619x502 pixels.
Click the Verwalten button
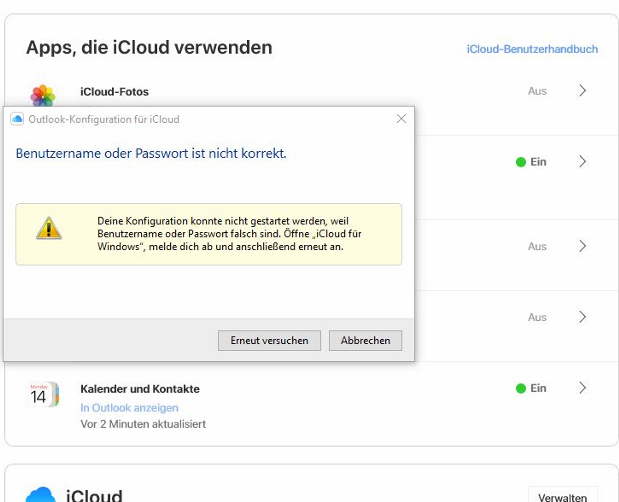(x=562, y=495)
